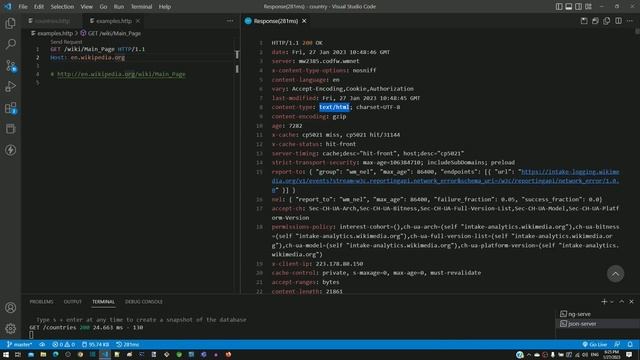Viewport: 640px width, 360px height.
Task: Toggle Secondary Side Bar layout icon
Action: (578, 7)
